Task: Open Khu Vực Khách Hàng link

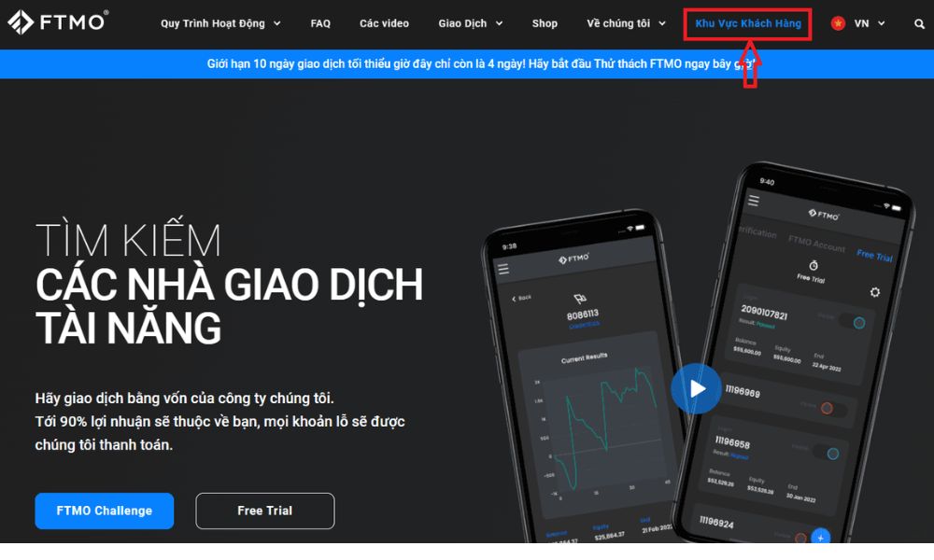Action: pyautogui.click(x=748, y=24)
